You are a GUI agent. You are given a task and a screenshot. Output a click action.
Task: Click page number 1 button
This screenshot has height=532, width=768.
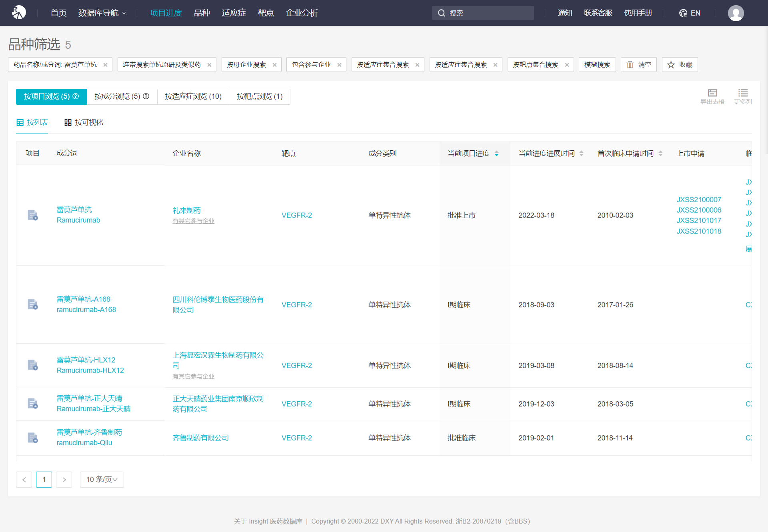pos(44,480)
